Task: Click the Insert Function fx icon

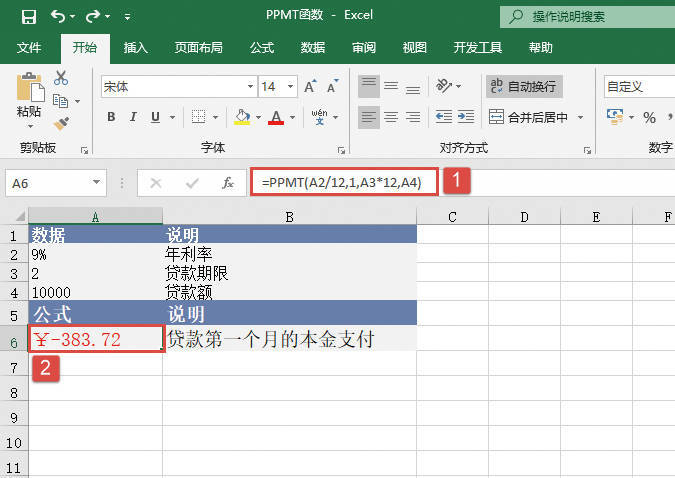Action: click(228, 183)
